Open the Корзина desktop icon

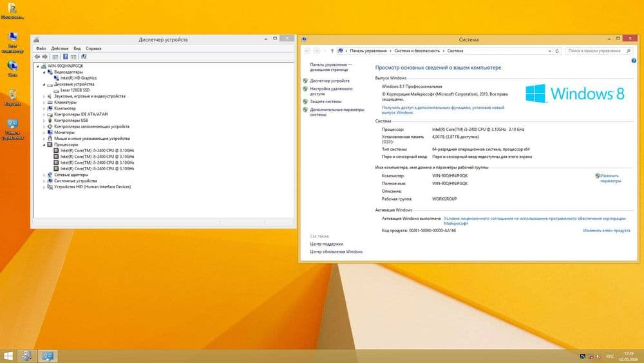(13, 98)
